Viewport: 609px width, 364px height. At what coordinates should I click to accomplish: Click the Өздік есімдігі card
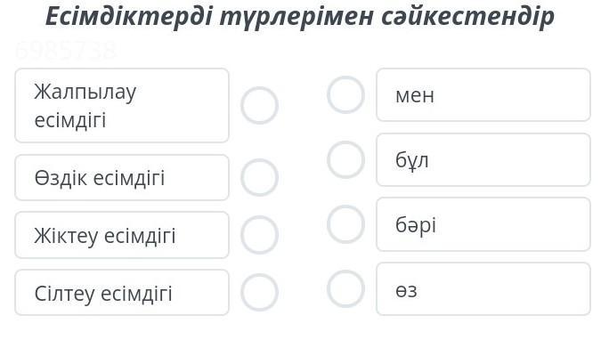click(122, 177)
